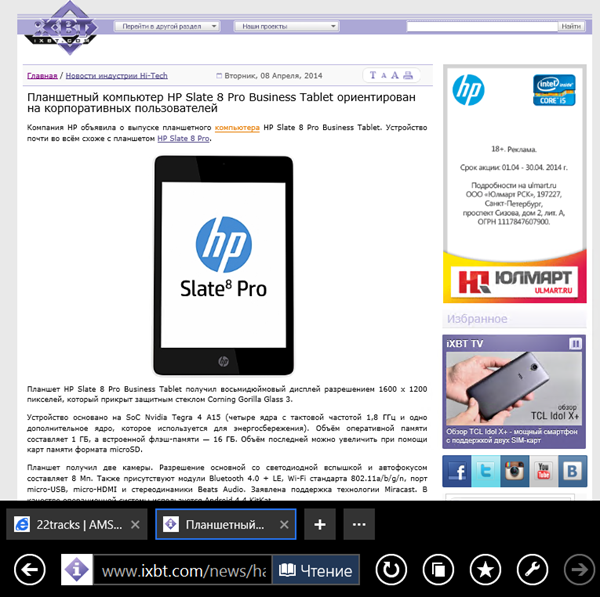The width and height of the screenshot is (600, 597).
Task: Go forward with the forward arrow button
Action: pos(579,569)
